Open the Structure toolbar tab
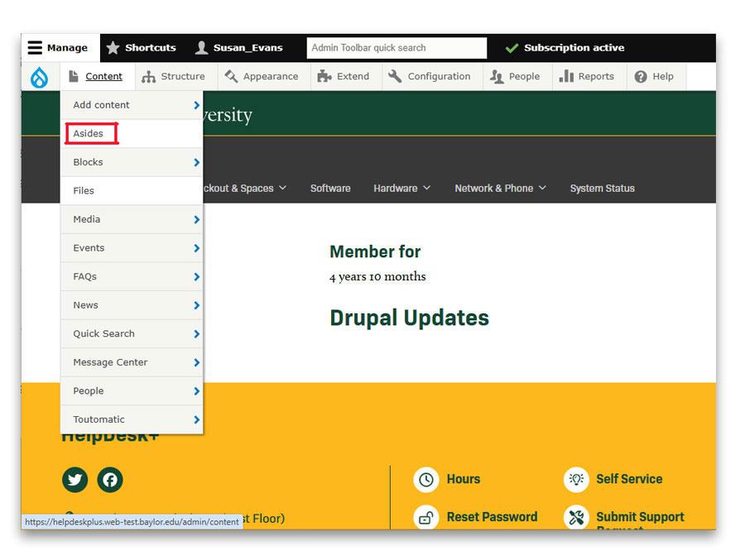 point(175,76)
